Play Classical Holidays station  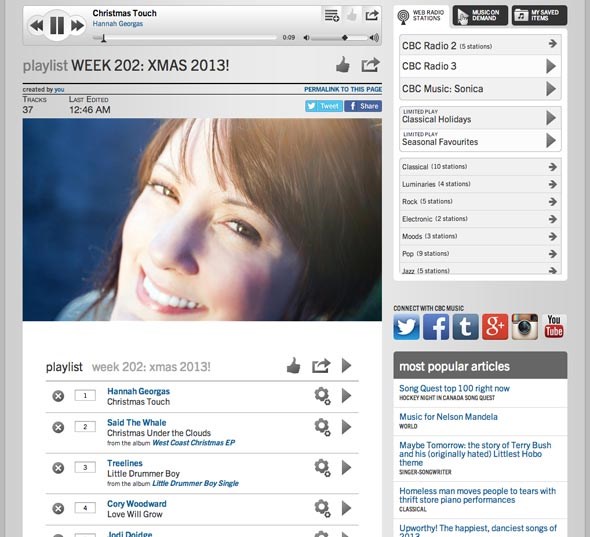[x=551, y=118]
